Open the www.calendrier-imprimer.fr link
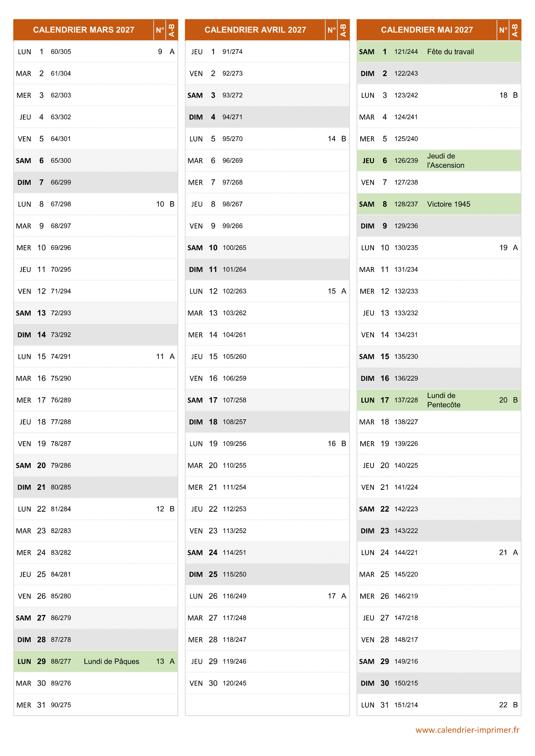535x756 pixels. coord(467,730)
